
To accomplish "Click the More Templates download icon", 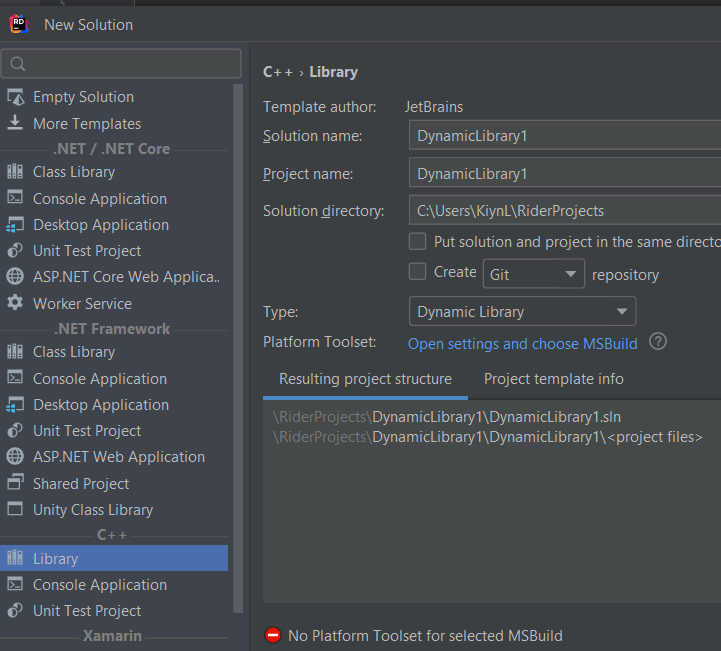I will (x=15, y=123).
